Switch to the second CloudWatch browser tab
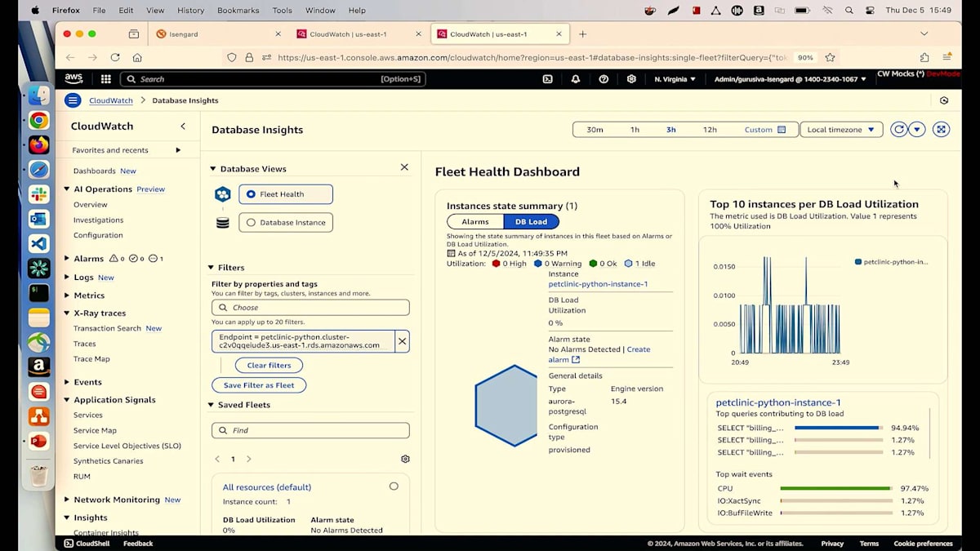The height and width of the screenshot is (551, 980). coord(500,34)
